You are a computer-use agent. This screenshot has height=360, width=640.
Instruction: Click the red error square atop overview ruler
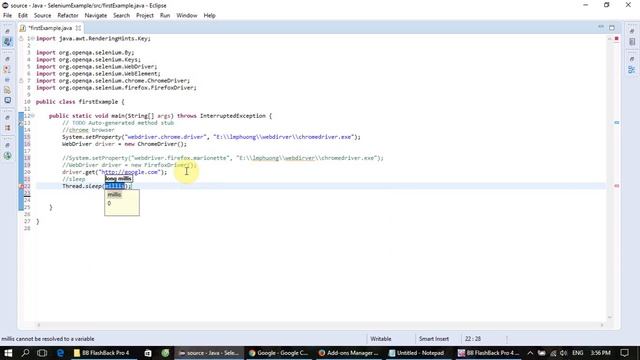[x=616, y=39]
